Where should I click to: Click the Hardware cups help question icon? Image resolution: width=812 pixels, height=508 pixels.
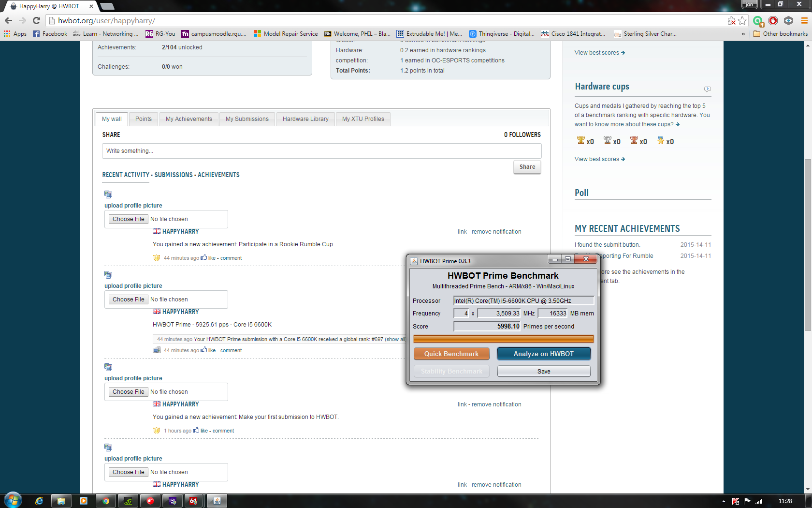tap(708, 89)
